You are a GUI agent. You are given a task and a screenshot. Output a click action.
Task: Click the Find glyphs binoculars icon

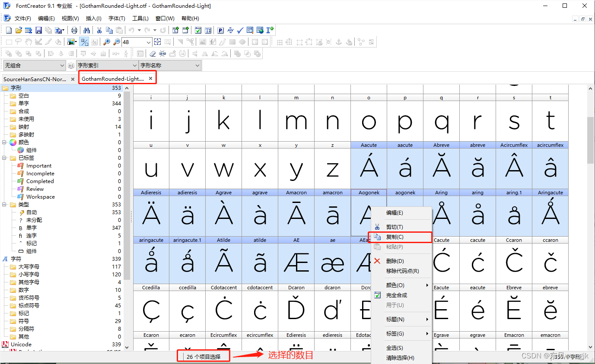[86, 30]
